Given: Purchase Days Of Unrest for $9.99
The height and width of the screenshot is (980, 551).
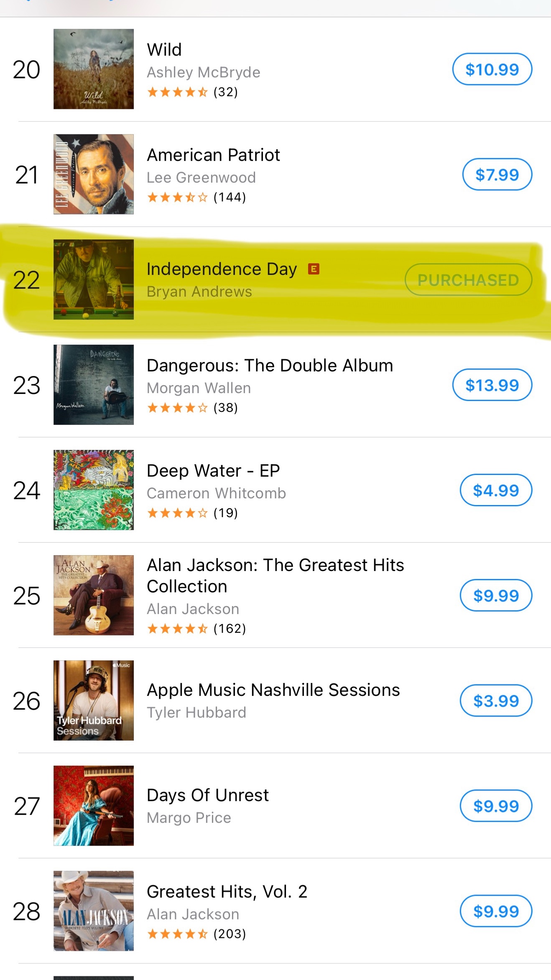Looking at the screenshot, I should (496, 806).
